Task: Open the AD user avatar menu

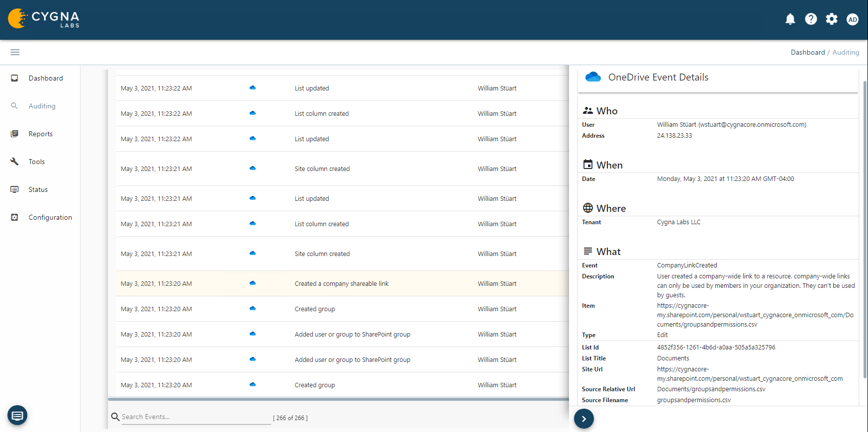Action: pyautogui.click(x=853, y=19)
